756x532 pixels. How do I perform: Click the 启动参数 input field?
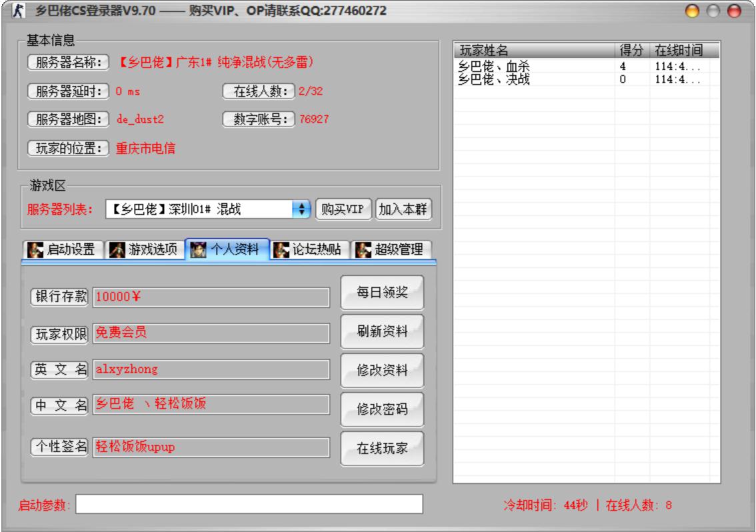pyautogui.click(x=249, y=505)
